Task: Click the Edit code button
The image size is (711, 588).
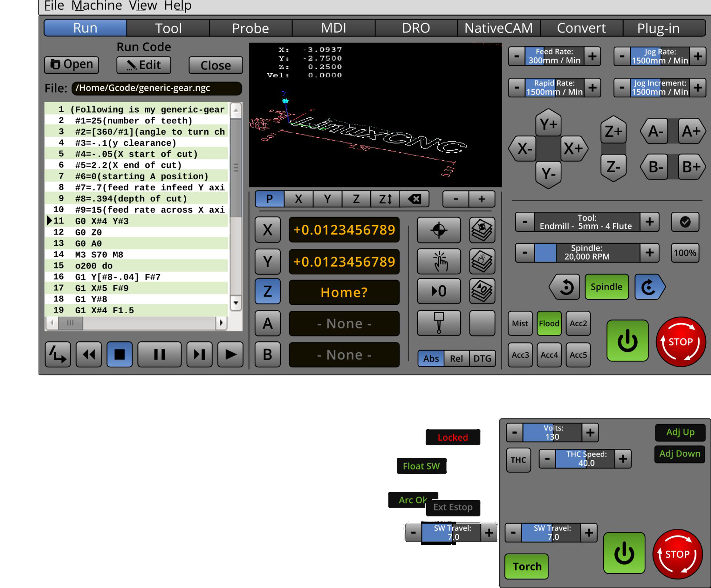Action: [144, 65]
